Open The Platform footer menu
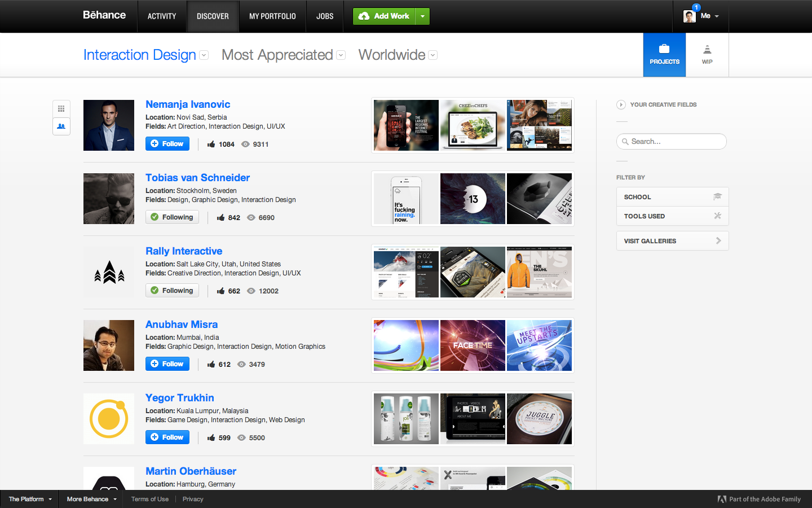812x508 pixels. (29, 500)
